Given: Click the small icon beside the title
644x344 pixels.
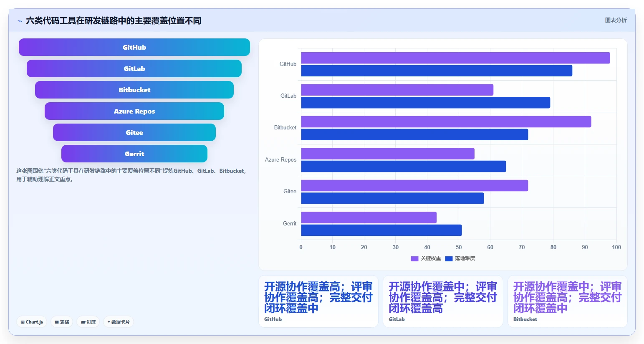Looking at the screenshot, I should 20,21.
